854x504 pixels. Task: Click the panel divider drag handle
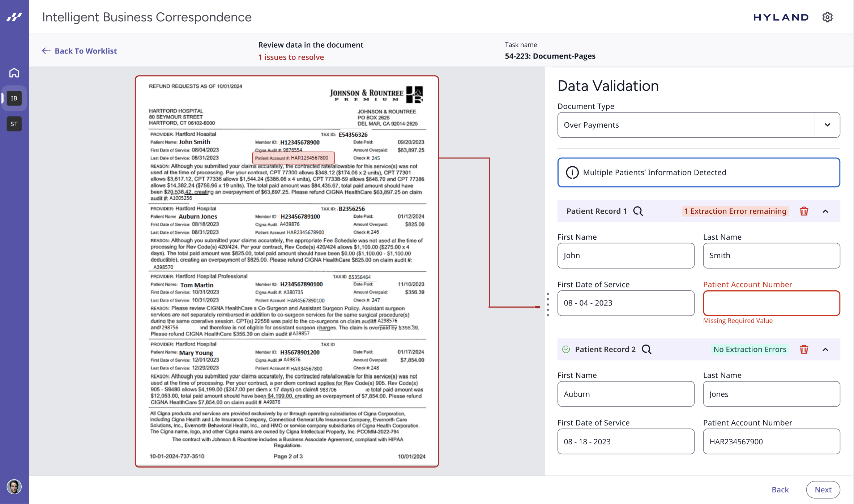(548, 304)
